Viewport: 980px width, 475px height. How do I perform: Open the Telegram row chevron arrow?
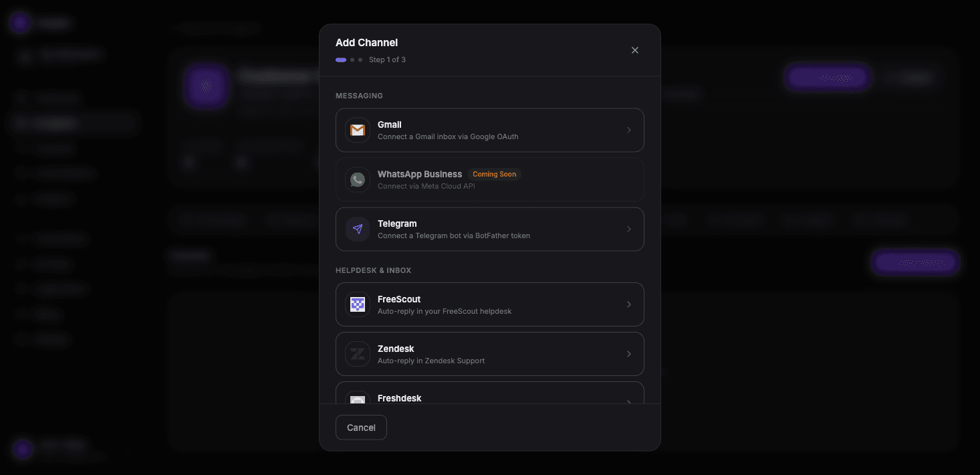629,229
